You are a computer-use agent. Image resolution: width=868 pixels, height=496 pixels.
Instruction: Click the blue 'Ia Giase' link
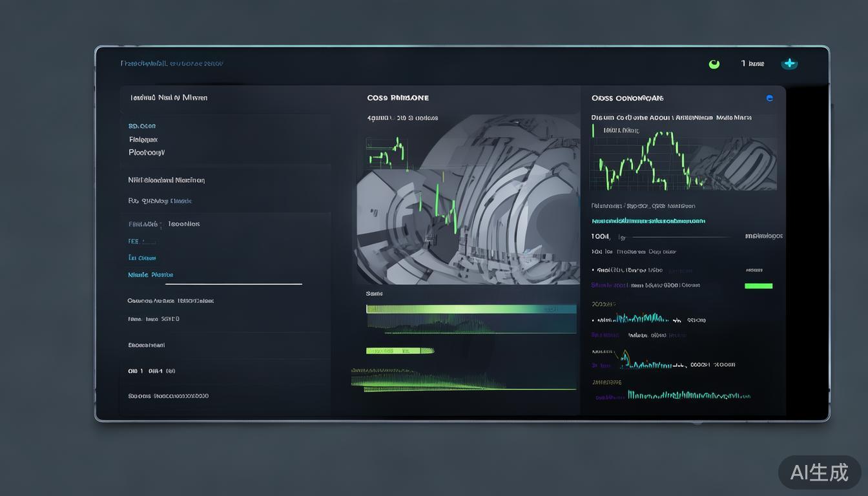(142, 258)
